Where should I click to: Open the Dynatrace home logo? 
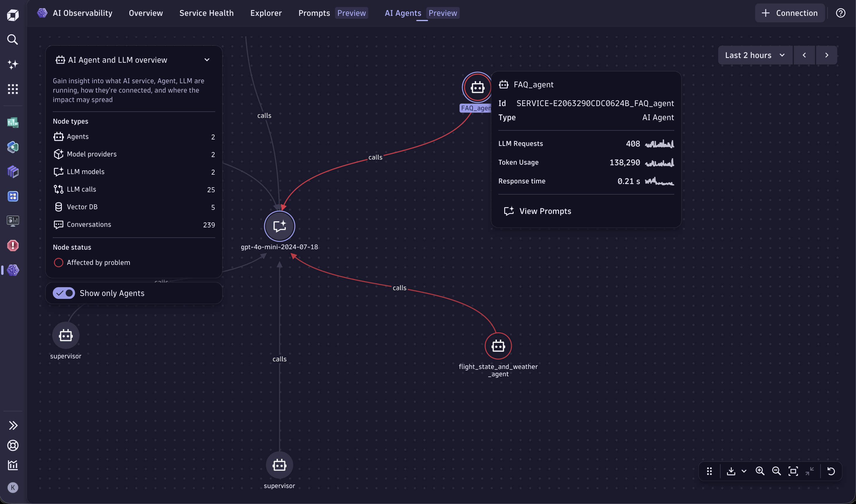tap(13, 15)
